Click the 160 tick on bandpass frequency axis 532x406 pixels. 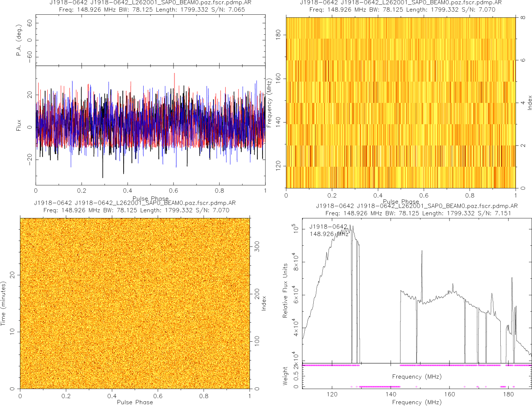pos(450,395)
